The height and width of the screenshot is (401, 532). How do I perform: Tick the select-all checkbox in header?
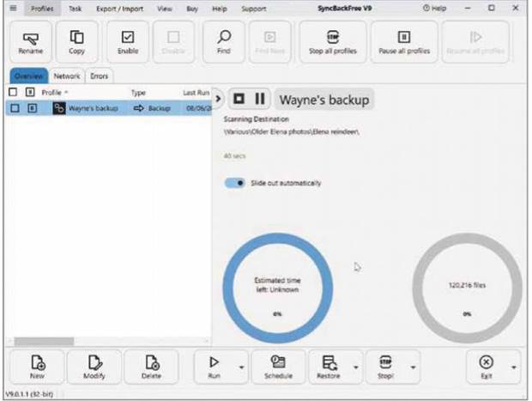pyautogui.click(x=13, y=92)
